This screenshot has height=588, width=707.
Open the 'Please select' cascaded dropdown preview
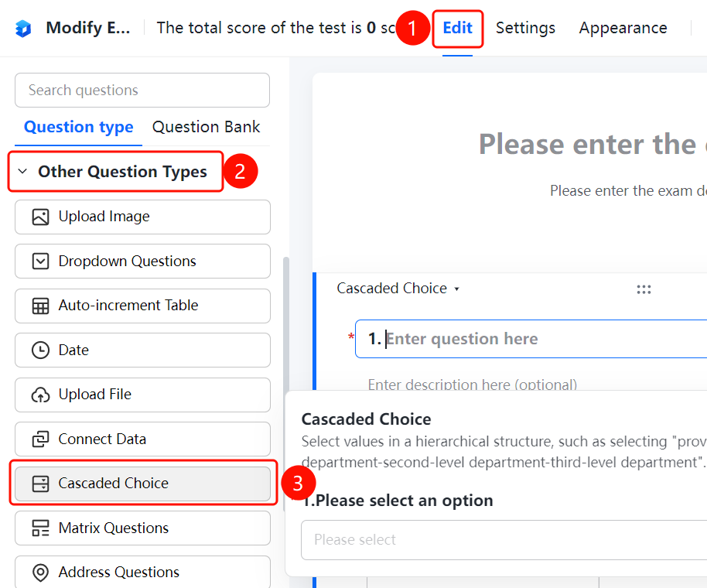504,540
